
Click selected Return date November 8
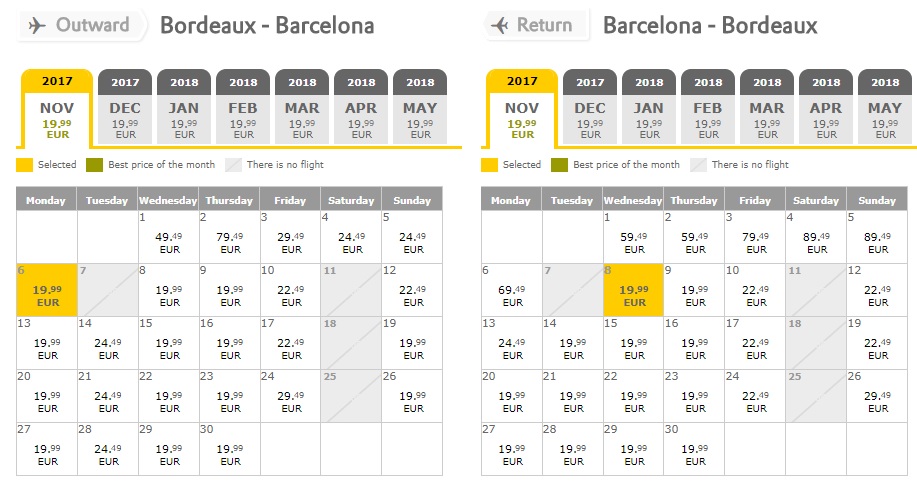click(x=633, y=290)
